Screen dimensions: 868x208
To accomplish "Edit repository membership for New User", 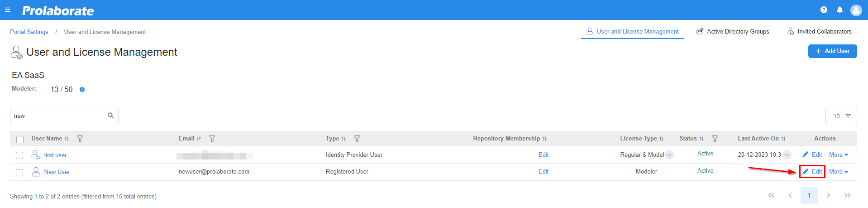I will (x=544, y=172).
